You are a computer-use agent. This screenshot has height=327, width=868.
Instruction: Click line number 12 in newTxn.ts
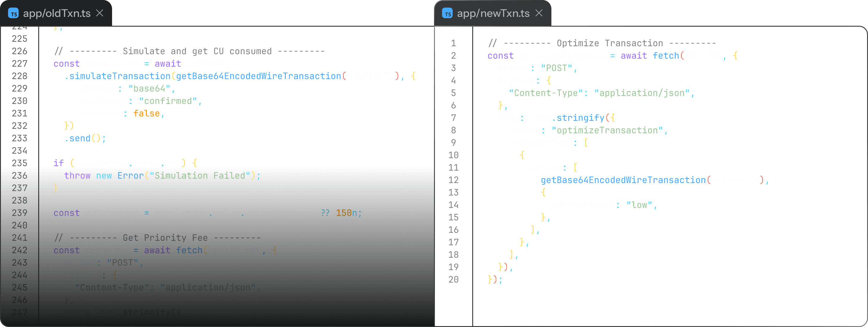tap(453, 180)
